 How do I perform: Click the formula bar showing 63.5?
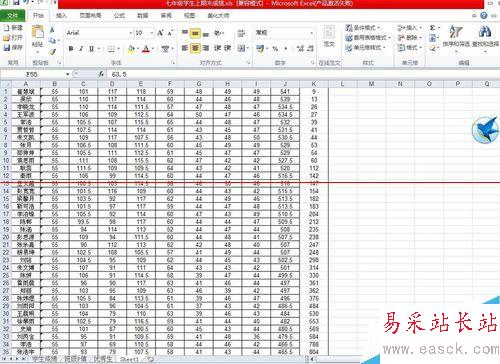click(303, 74)
